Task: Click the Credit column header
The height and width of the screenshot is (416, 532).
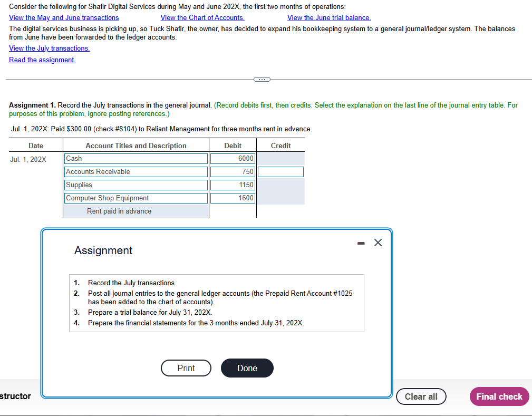Action: (x=280, y=146)
